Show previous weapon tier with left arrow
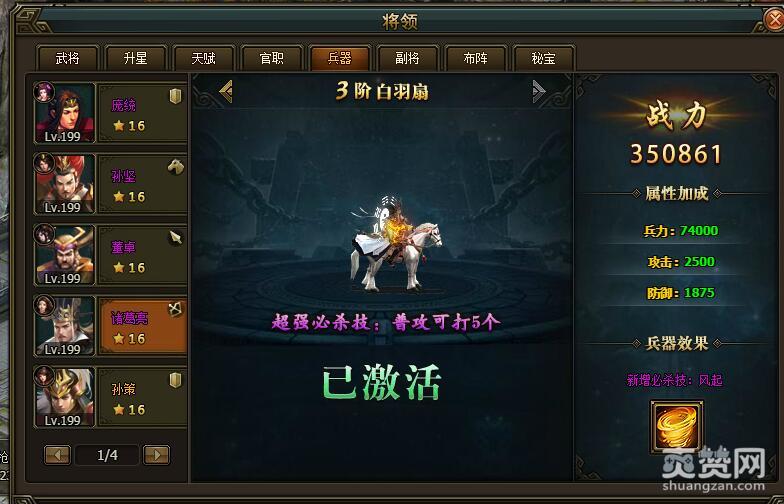784x504 pixels. (226, 91)
